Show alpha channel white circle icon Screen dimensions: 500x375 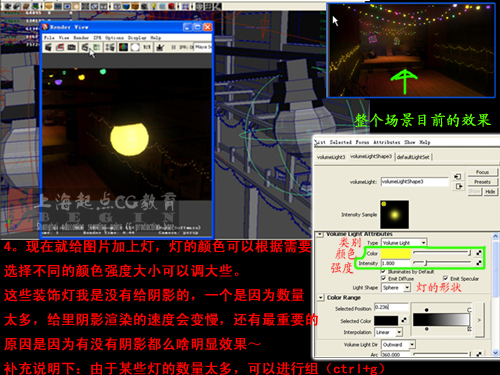pos(135,48)
